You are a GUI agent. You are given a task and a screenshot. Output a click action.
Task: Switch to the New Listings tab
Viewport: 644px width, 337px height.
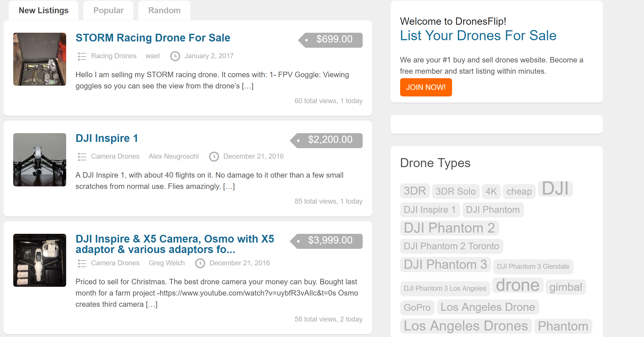click(43, 10)
